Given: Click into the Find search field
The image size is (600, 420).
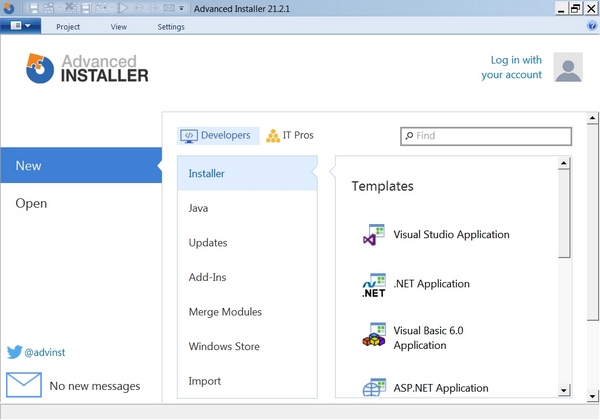Looking at the screenshot, I should 486,136.
